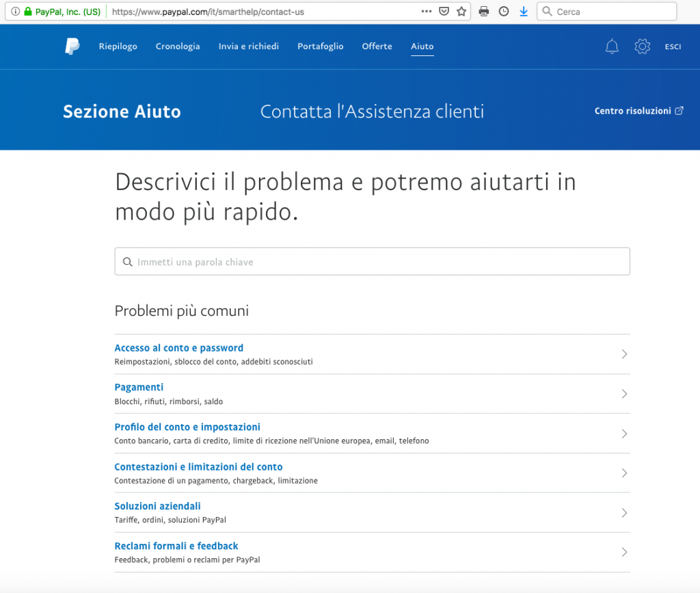Click the text Tariffe, ordini, soluzioni PayPal
The height and width of the screenshot is (593, 700).
[170, 520]
